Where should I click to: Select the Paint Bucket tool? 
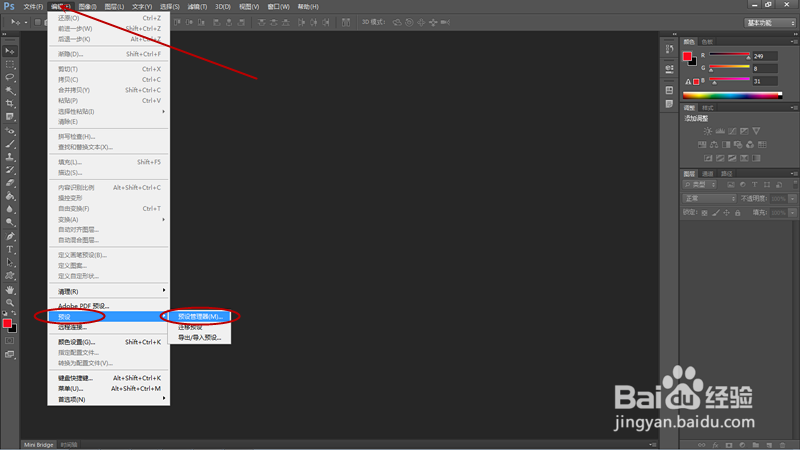(x=10, y=196)
